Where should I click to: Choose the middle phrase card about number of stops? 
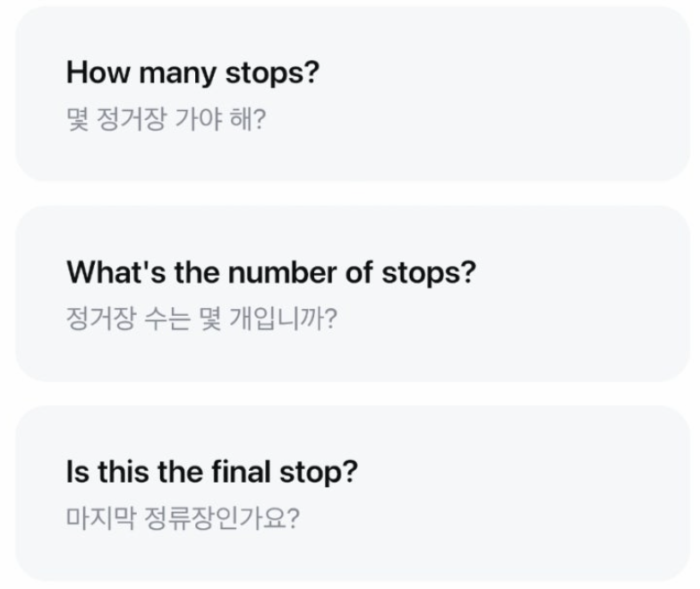click(353, 294)
